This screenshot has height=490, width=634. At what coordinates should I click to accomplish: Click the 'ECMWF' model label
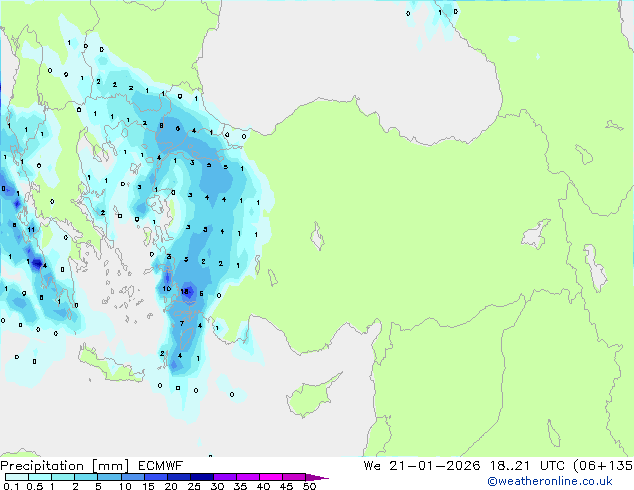tap(161, 466)
